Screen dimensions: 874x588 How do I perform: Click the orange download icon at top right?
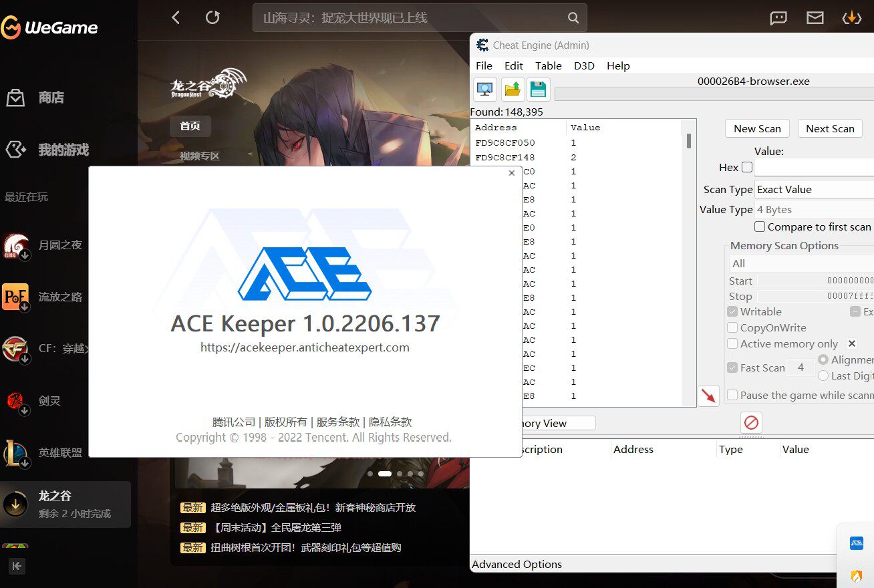point(851,18)
